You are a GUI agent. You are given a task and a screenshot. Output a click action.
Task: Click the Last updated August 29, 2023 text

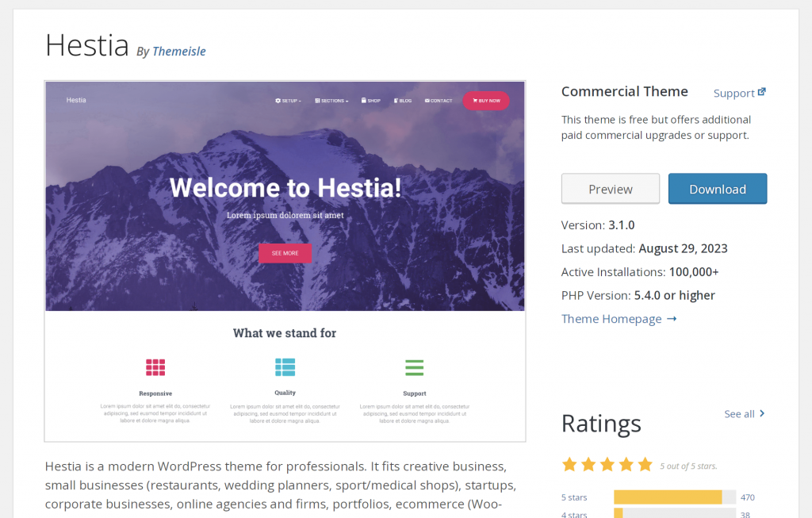click(644, 248)
